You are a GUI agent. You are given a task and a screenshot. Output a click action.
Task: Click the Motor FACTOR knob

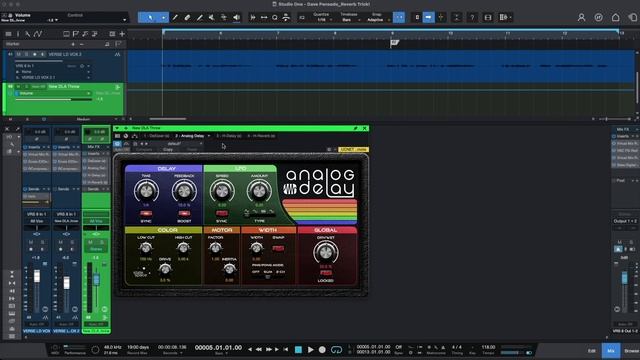point(215,247)
